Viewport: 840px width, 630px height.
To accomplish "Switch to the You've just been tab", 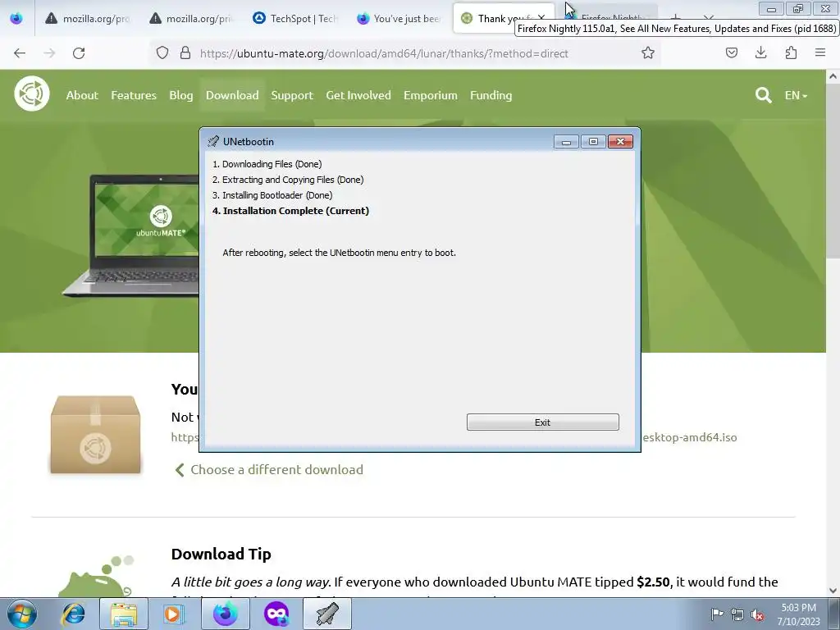I will [399, 18].
